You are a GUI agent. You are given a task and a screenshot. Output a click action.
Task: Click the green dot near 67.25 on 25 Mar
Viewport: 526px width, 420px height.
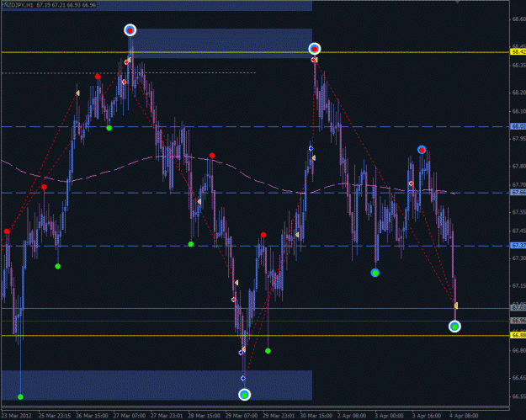click(58, 266)
